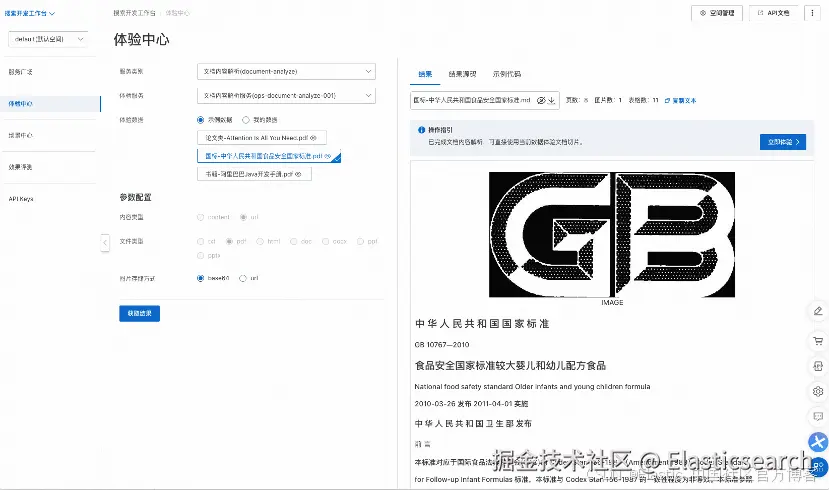This screenshot has width=830, height=490.
Task: Click the date line '2010-03-26 发布'
Action: [x=471, y=404]
